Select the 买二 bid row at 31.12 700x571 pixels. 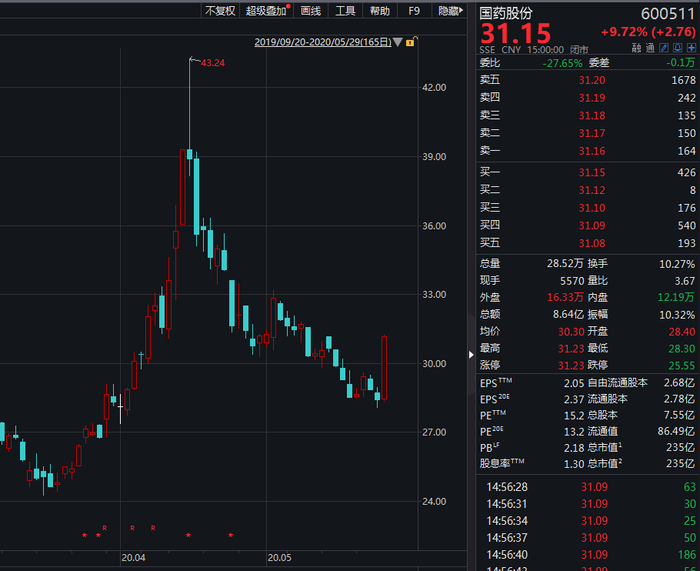tap(588, 190)
